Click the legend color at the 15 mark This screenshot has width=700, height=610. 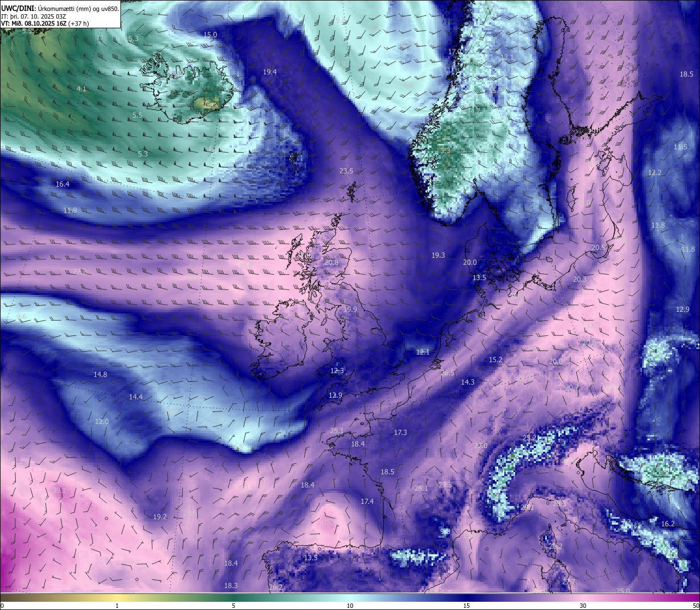[466, 597]
